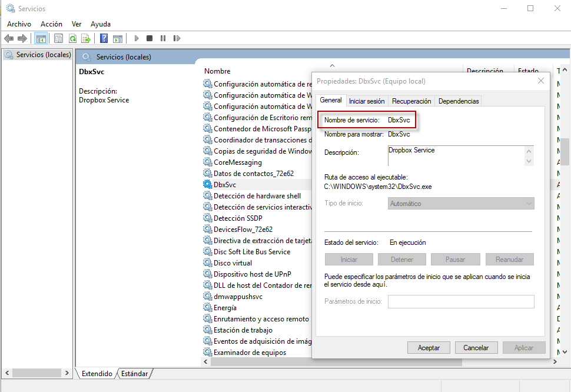Click the Pause service toolbar icon
This screenshot has width=571, height=392.
point(163,38)
